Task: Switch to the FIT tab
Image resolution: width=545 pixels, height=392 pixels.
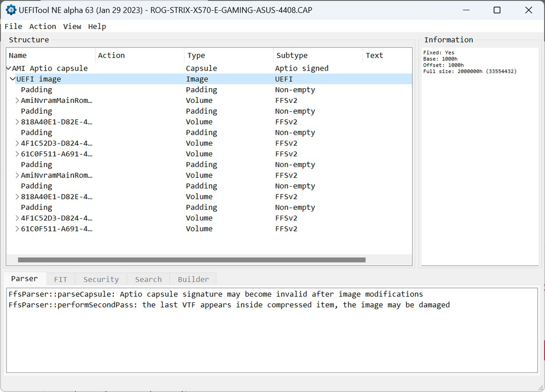Action: coord(60,279)
